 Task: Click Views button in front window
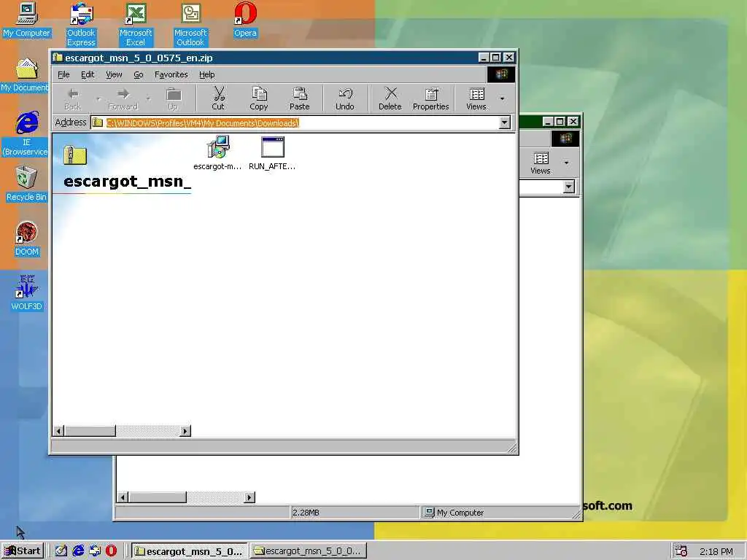(x=476, y=98)
